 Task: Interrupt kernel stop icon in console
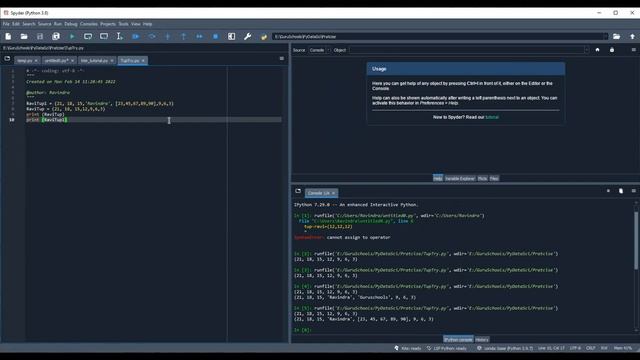(x=608, y=191)
